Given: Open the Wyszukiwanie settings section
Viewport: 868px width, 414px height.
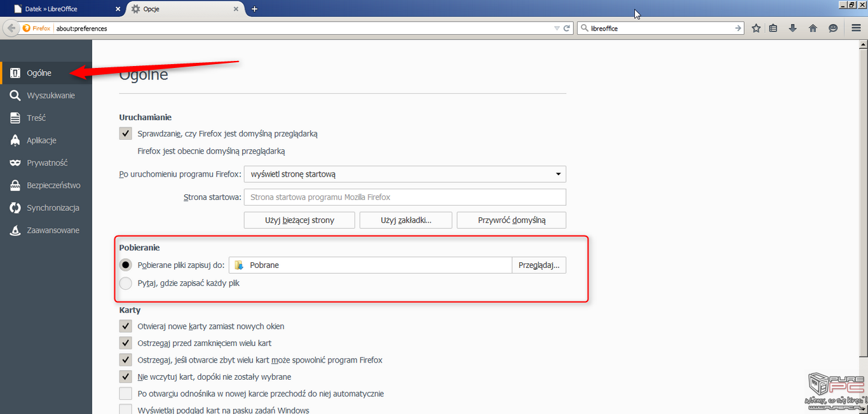Looking at the screenshot, I should [x=46, y=96].
